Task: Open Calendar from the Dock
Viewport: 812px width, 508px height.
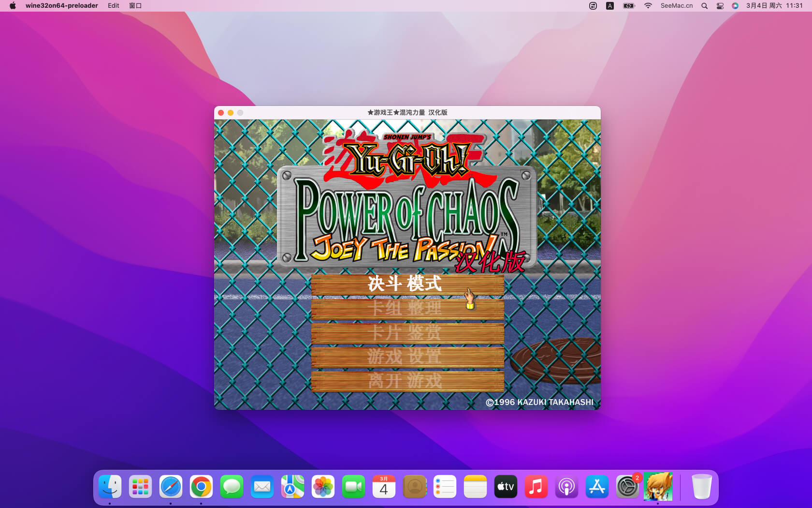Action: coord(384,486)
